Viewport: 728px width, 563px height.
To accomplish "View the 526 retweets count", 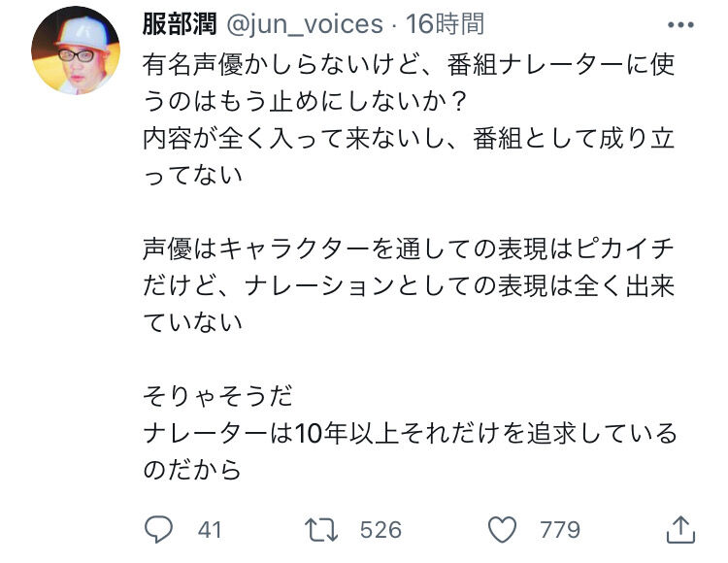I will point(381,530).
